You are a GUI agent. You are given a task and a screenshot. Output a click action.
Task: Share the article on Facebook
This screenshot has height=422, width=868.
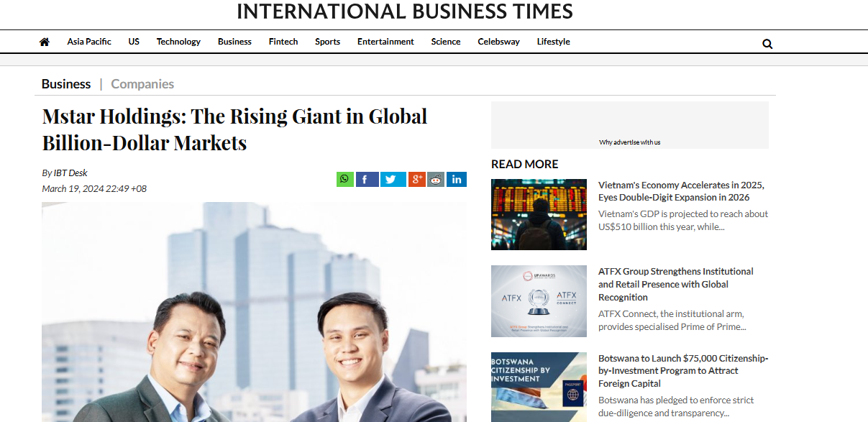point(367,179)
